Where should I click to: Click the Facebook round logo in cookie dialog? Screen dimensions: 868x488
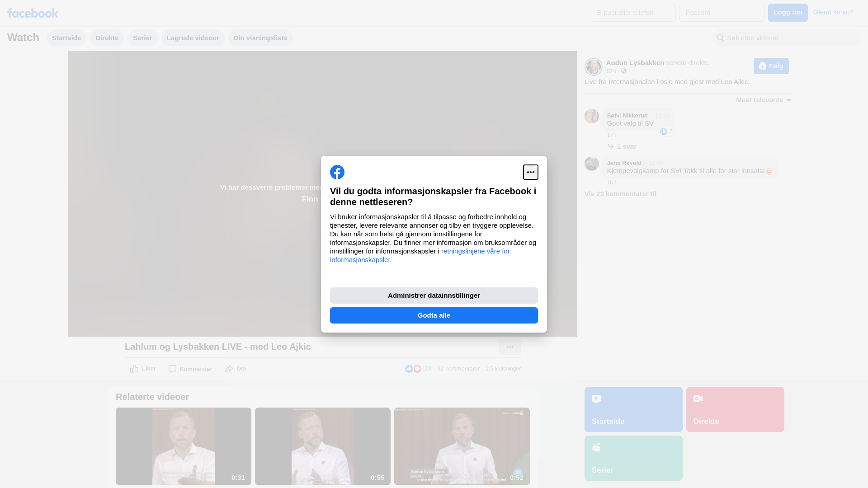click(337, 172)
